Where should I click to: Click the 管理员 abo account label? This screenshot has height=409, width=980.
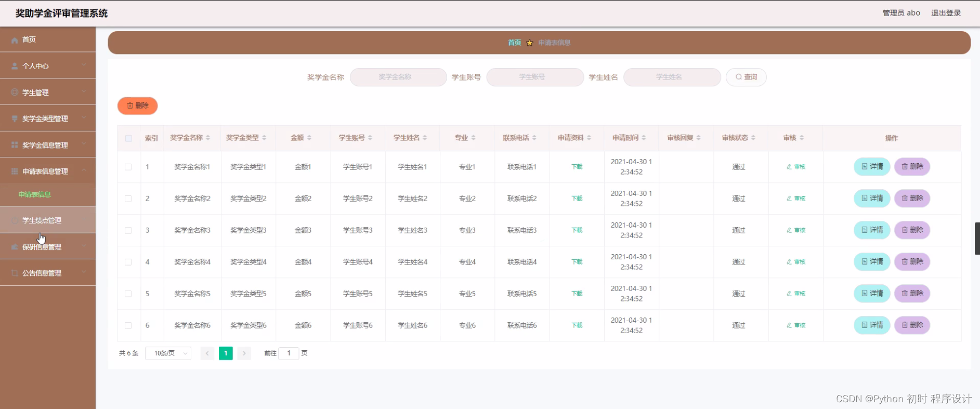click(x=901, y=13)
